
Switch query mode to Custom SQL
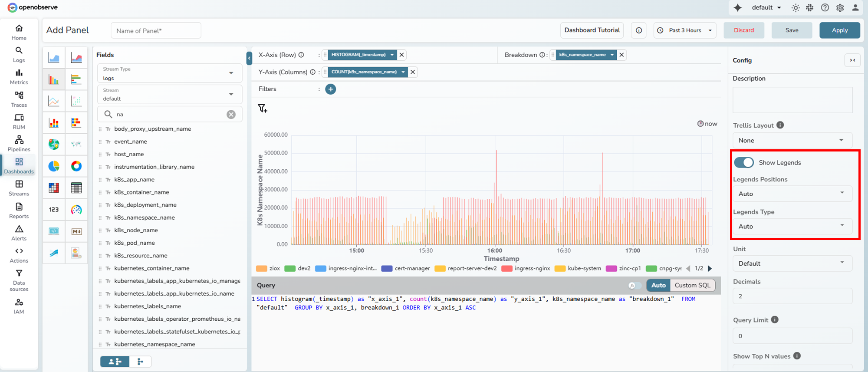(x=692, y=285)
